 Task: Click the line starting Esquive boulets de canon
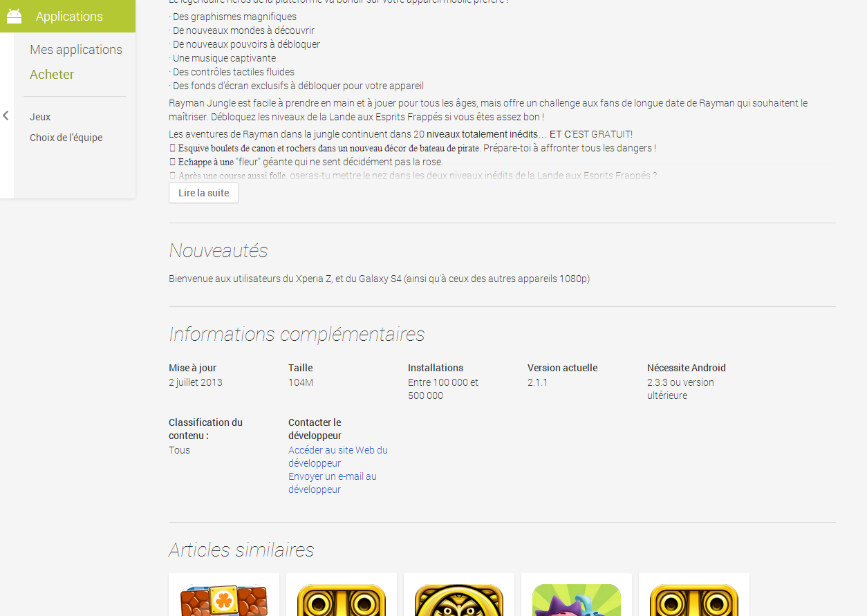tap(412, 148)
